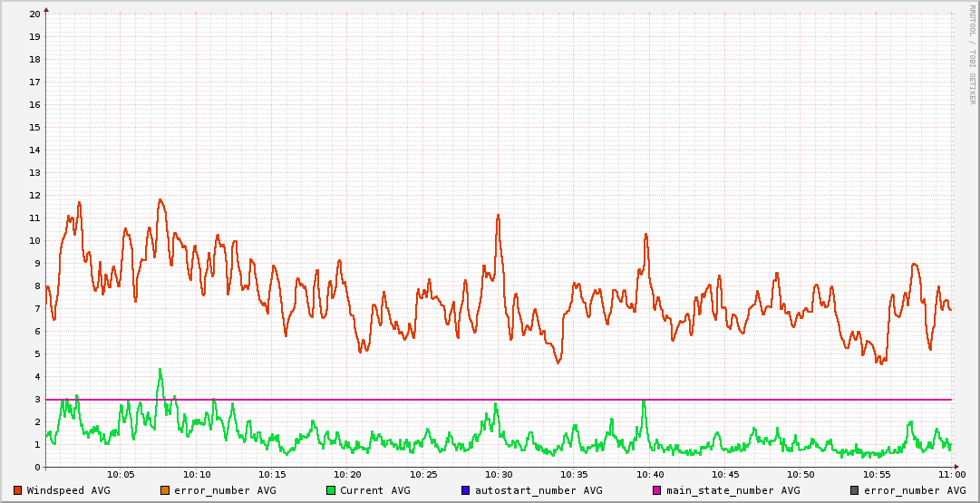This screenshot has height=503, width=980.
Task: Click the blue autostart_number AVG legend swatch
Action: click(466, 490)
